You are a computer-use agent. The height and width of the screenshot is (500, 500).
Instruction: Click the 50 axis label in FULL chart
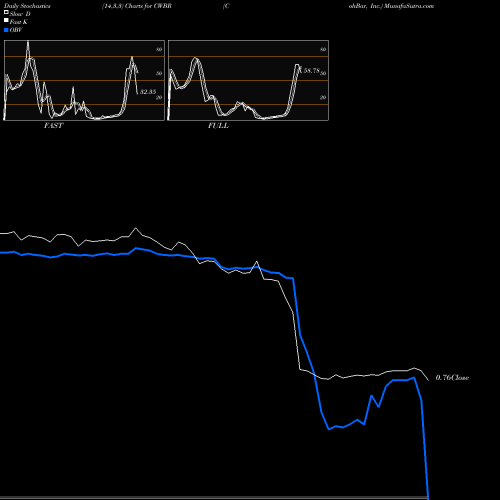pos(323,73)
